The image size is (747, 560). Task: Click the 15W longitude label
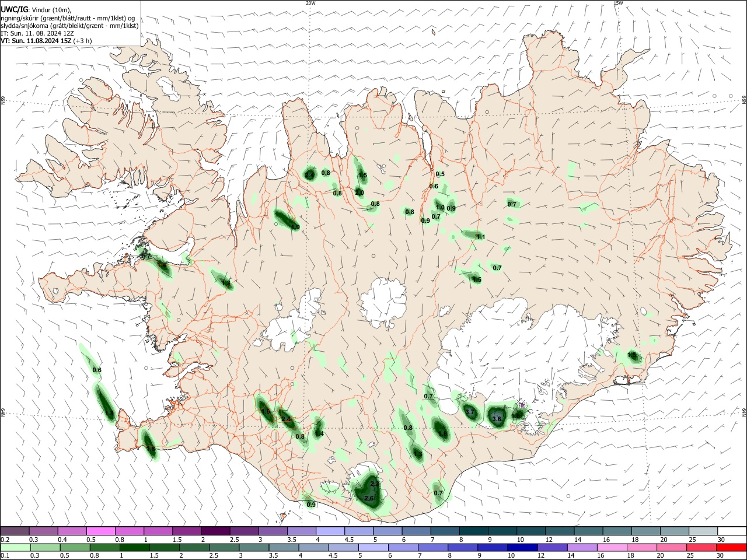tap(618, 3)
